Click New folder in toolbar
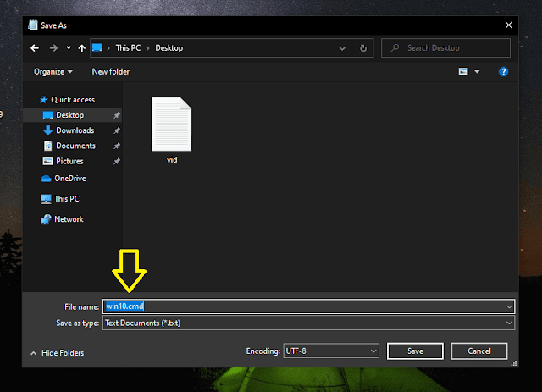 (x=110, y=72)
